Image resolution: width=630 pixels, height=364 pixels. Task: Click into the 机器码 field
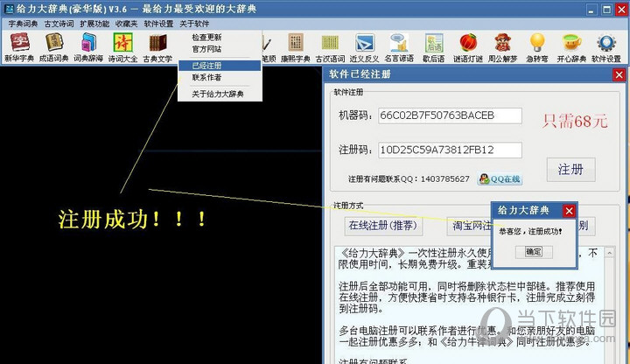click(x=450, y=115)
